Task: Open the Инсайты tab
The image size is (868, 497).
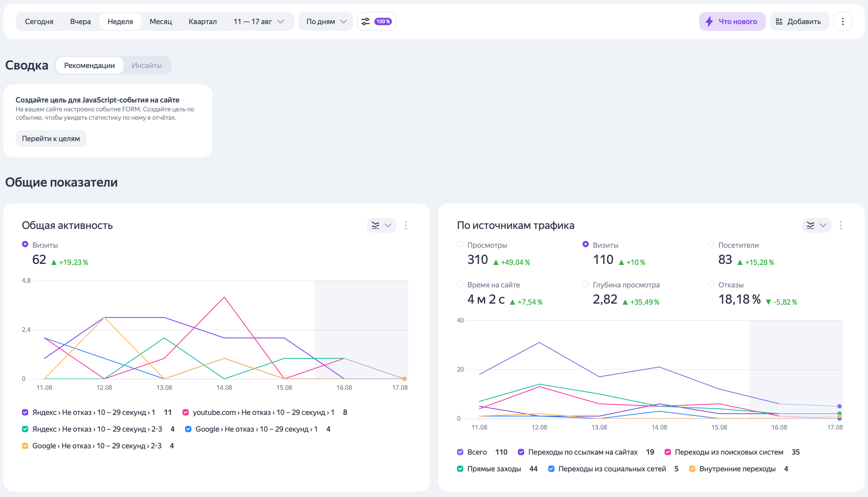Action: click(x=146, y=65)
